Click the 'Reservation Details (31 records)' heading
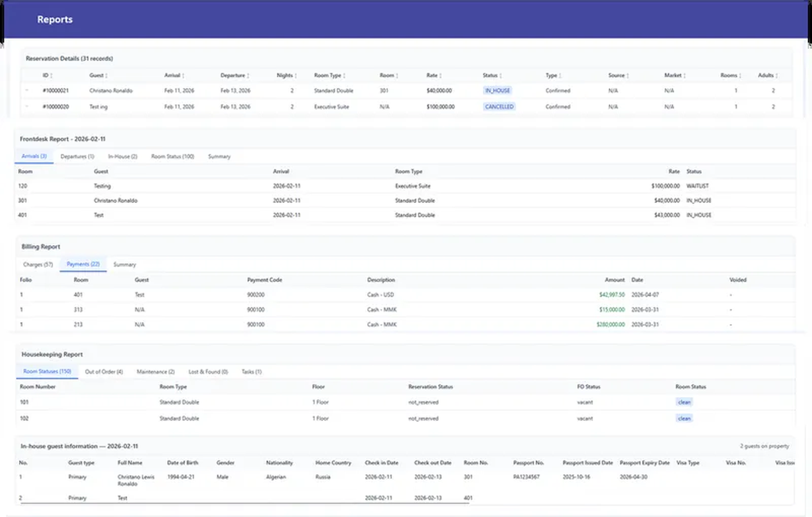The width and height of the screenshot is (812, 517). (69, 59)
